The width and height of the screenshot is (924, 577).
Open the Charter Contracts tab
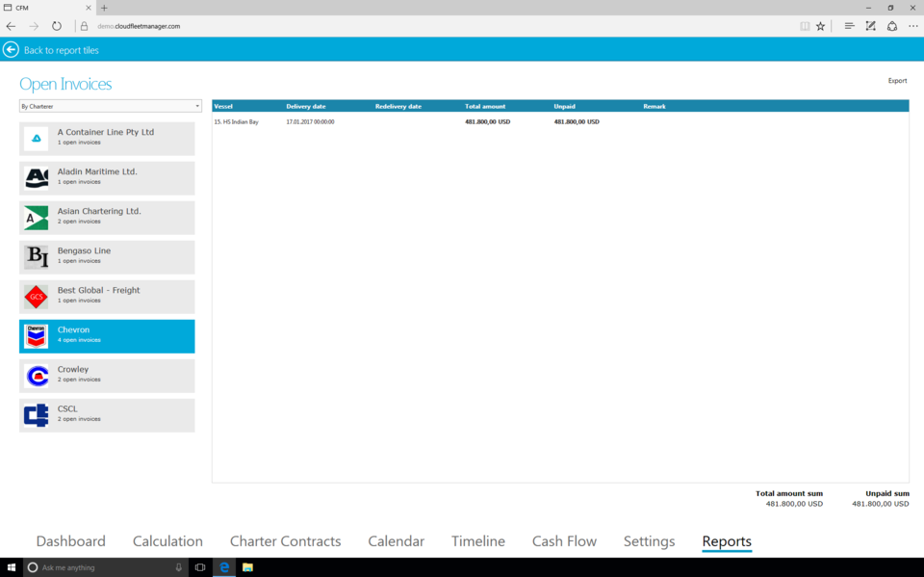(x=285, y=541)
